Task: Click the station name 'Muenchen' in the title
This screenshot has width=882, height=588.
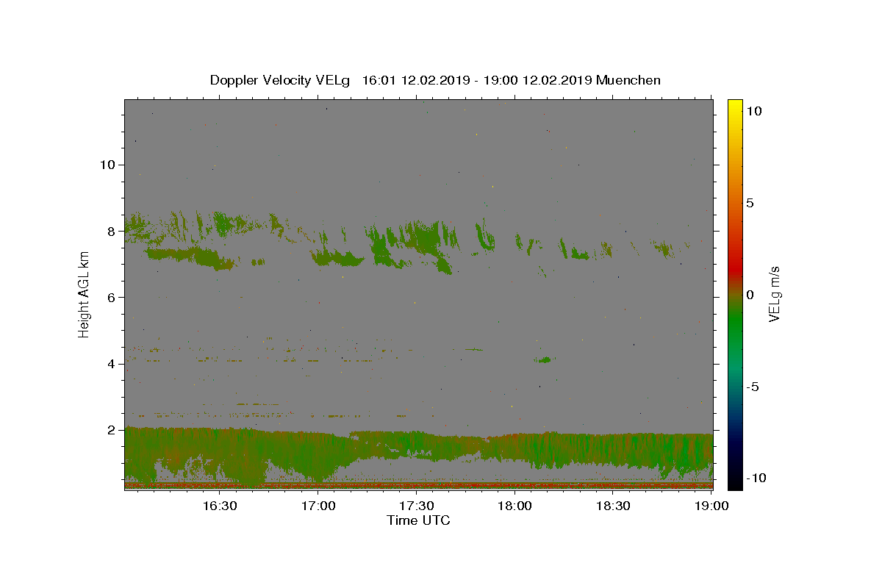Action: [628, 80]
